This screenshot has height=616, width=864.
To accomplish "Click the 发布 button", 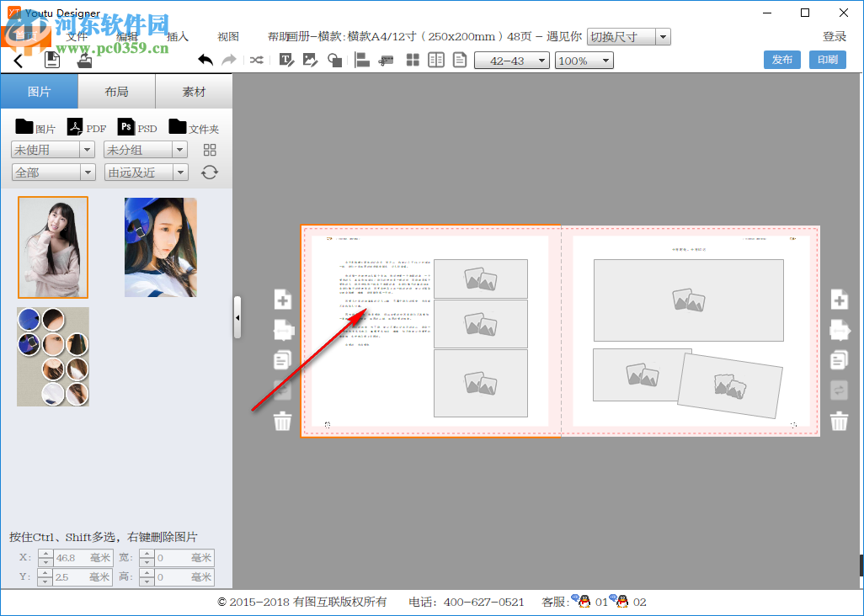I will [781, 60].
